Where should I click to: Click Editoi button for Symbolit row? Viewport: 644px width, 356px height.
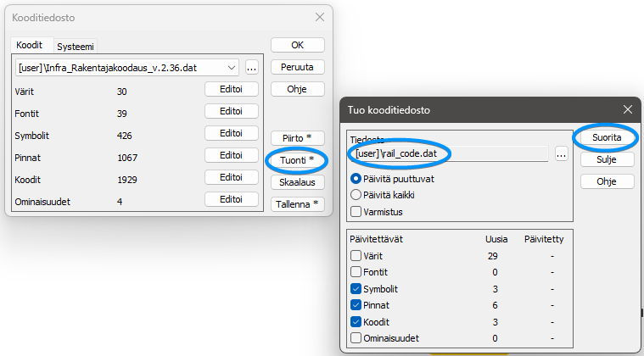pyautogui.click(x=232, y=133)
